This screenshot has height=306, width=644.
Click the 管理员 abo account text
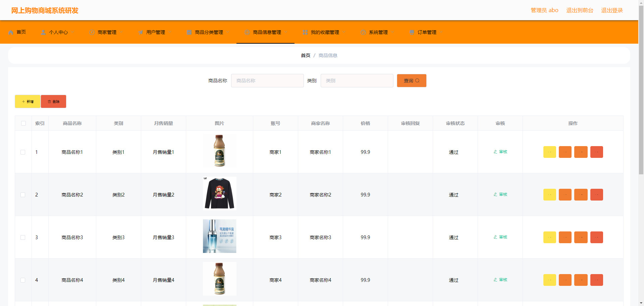544,10
